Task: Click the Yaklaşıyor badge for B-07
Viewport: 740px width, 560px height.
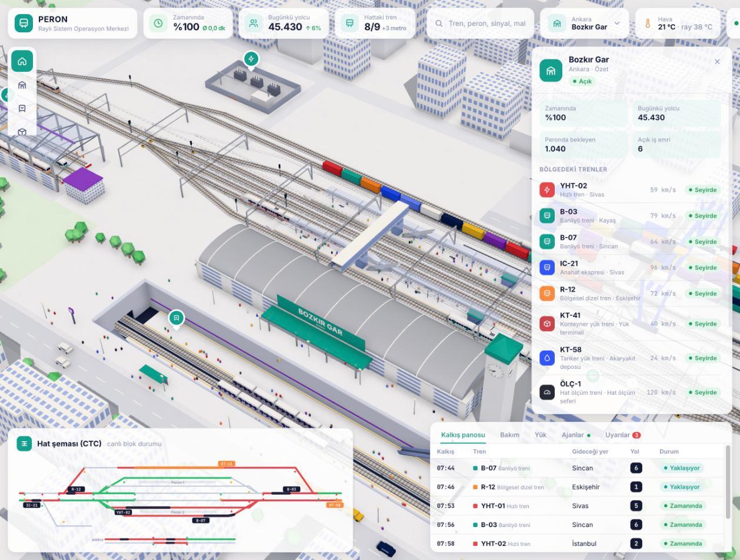Action: tap(682, 468)
